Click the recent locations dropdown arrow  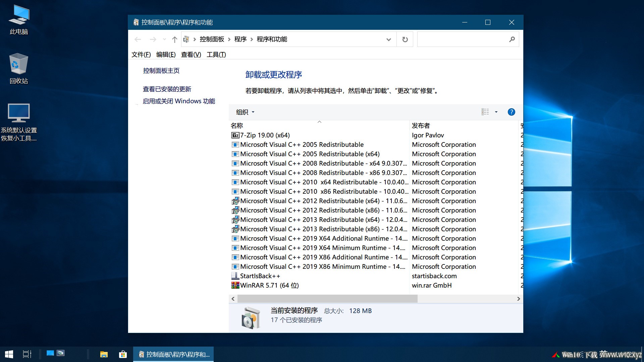pos(164,40)
